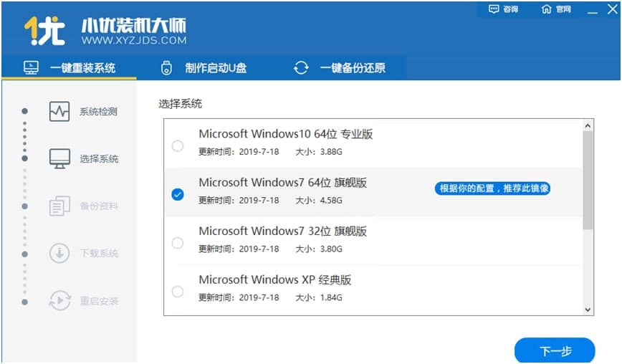Click the 备份资料 documents icon
Screen dimensions: 622x364
pyautogui.click(x=59, y=206)
